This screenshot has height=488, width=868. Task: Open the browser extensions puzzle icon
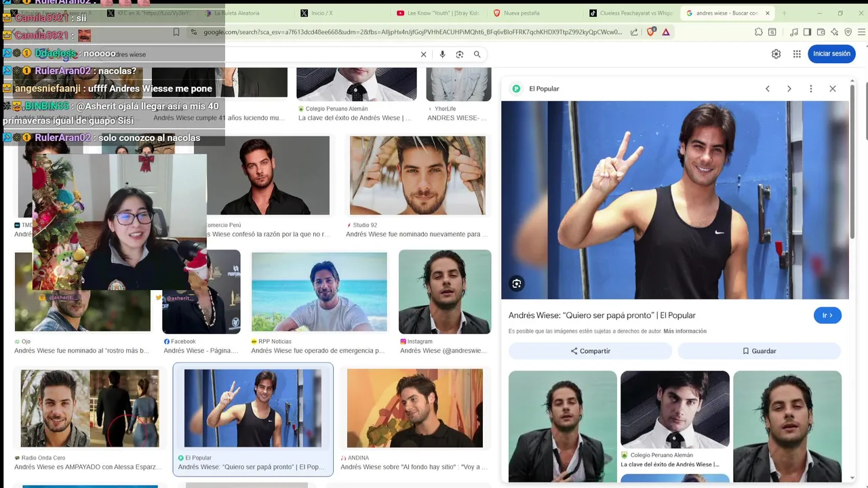tap(759, 32)
